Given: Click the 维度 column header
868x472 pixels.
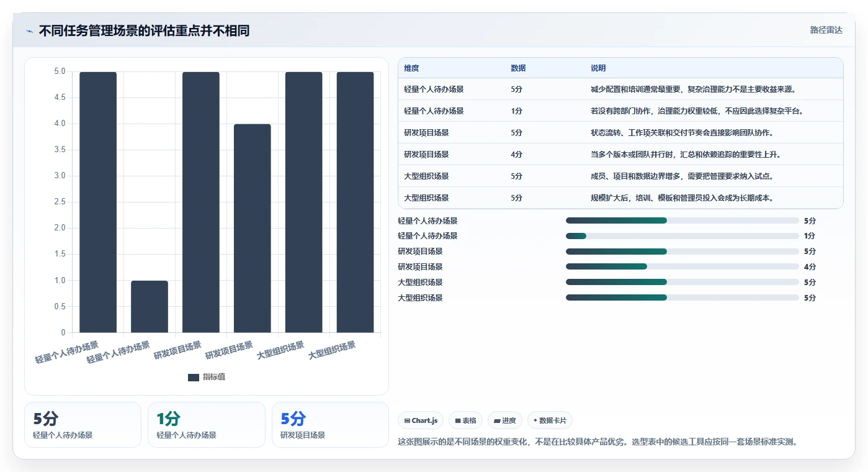Looking at the screenshot, I should [x=411, y=68].
